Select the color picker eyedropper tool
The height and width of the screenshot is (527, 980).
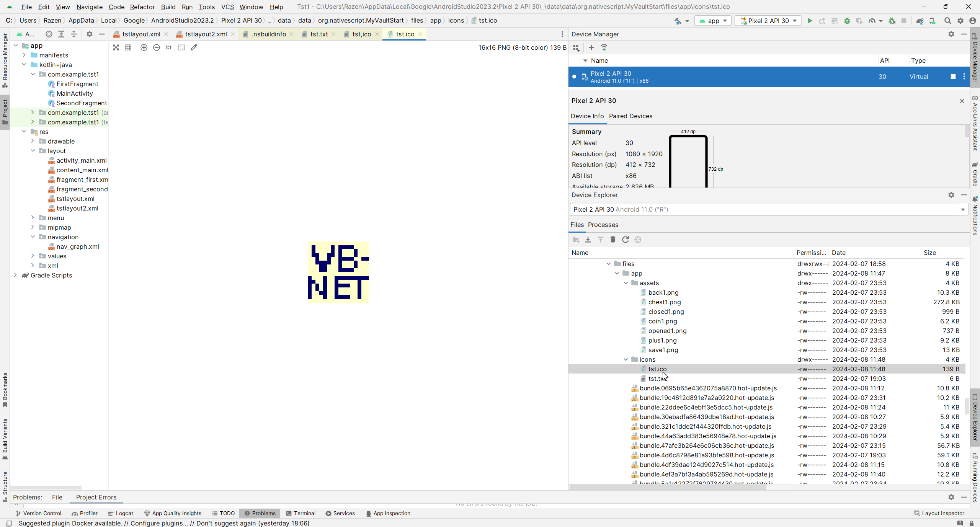(194, 47)
